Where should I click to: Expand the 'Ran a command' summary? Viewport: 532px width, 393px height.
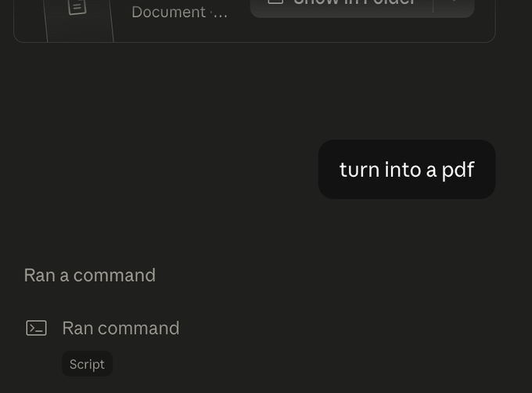click(x=89, y=275)
